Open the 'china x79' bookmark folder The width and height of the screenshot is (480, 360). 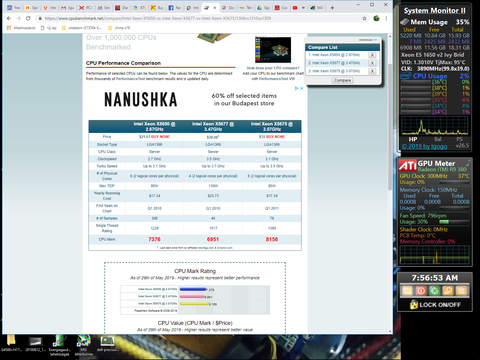click(119, 28)
